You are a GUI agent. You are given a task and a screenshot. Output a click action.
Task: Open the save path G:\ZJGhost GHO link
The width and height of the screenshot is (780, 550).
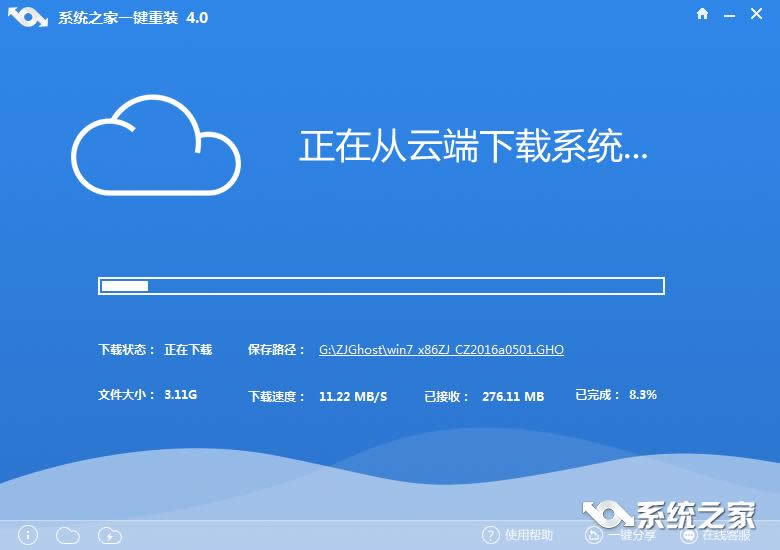441,350
